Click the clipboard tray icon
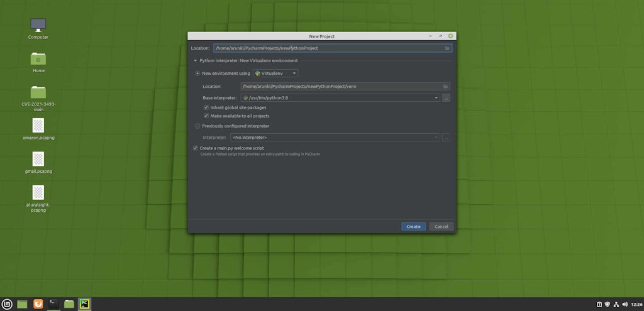Viewport: 644px width, 311px height. click(599, 305)
